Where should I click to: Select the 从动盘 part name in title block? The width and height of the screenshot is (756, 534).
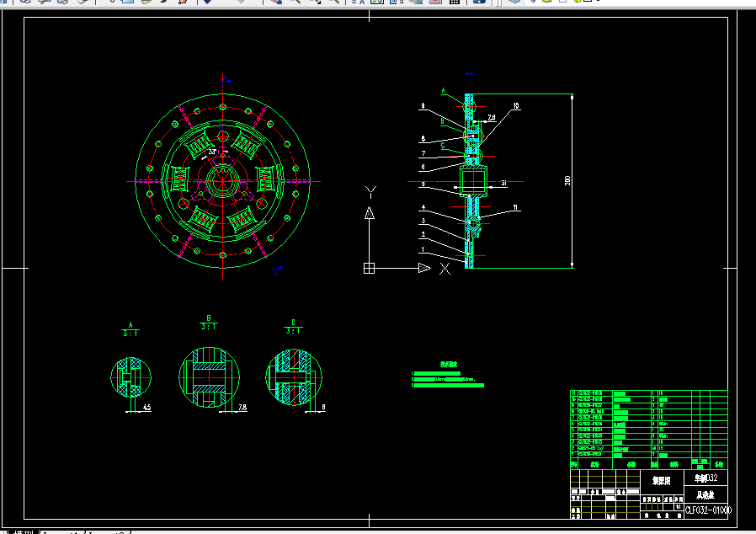(705, 495)
